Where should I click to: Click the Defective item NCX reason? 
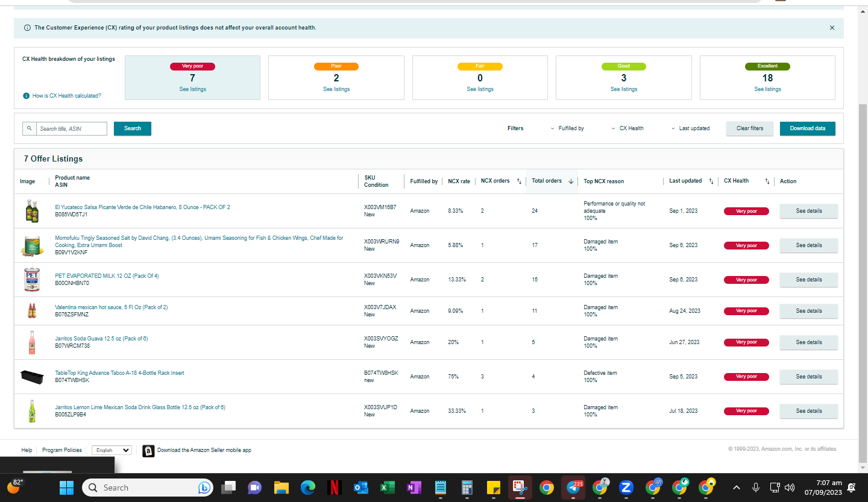(600, 373)
